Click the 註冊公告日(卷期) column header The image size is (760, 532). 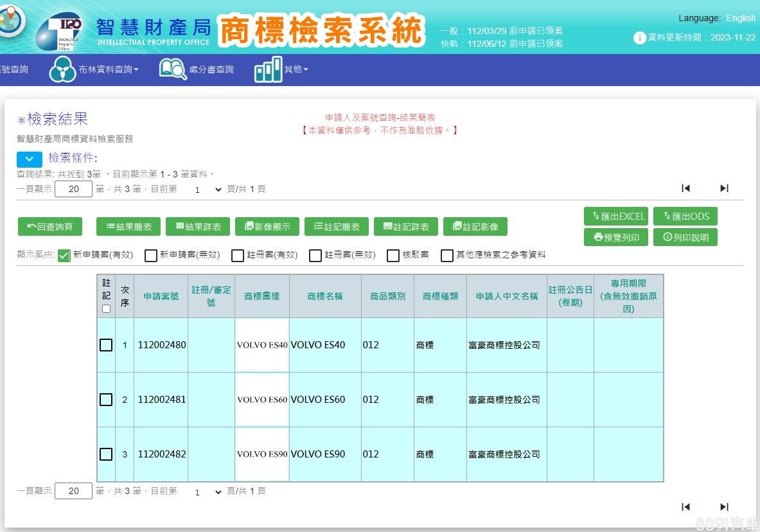click(x=570, y=296)
